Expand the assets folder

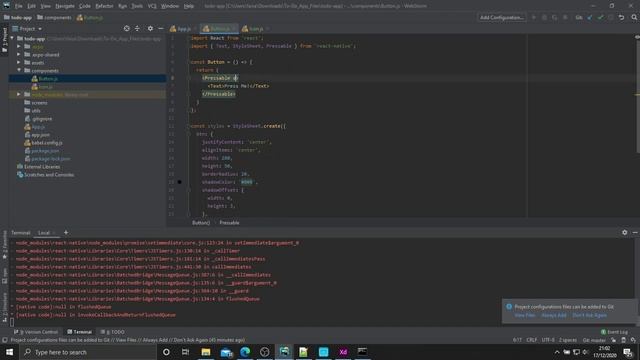pyautogui.click(x=19, y=62)
